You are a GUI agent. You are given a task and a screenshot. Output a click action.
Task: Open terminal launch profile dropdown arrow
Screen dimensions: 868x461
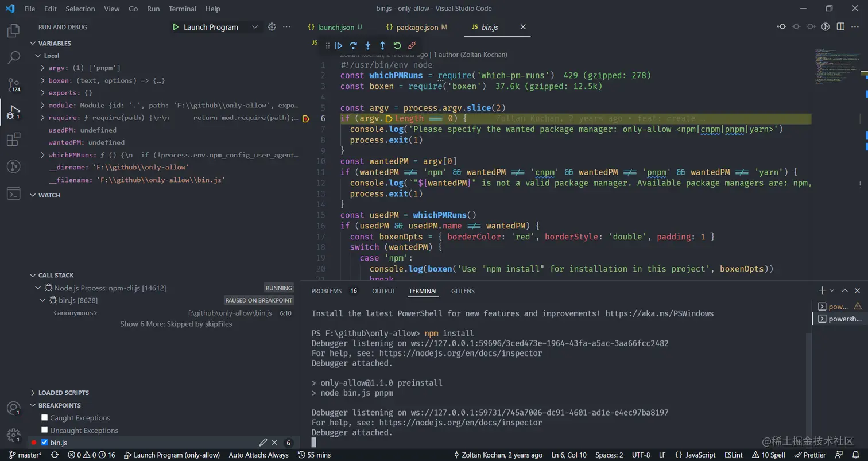(833, 290)
